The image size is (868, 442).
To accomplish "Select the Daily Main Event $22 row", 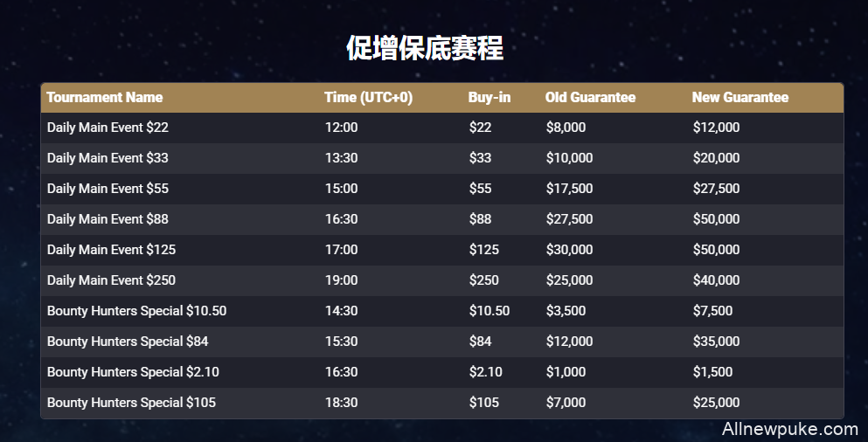I will click(441, 128).
